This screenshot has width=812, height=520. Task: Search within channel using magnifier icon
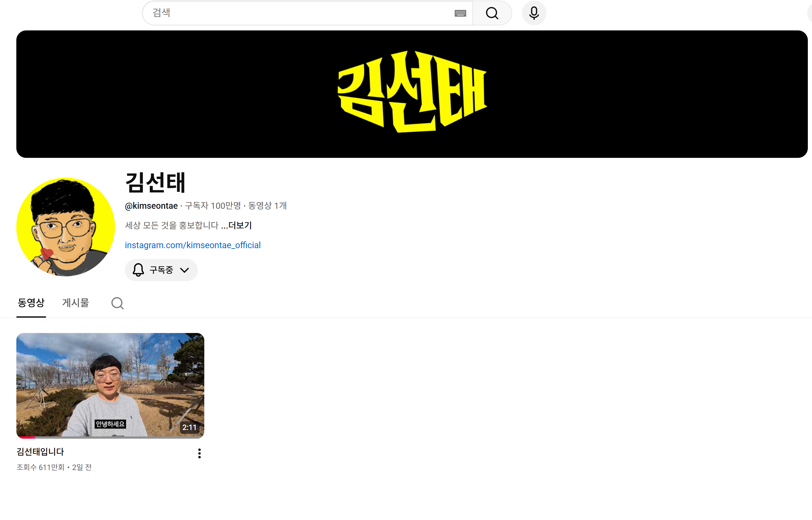coord(117,303)
